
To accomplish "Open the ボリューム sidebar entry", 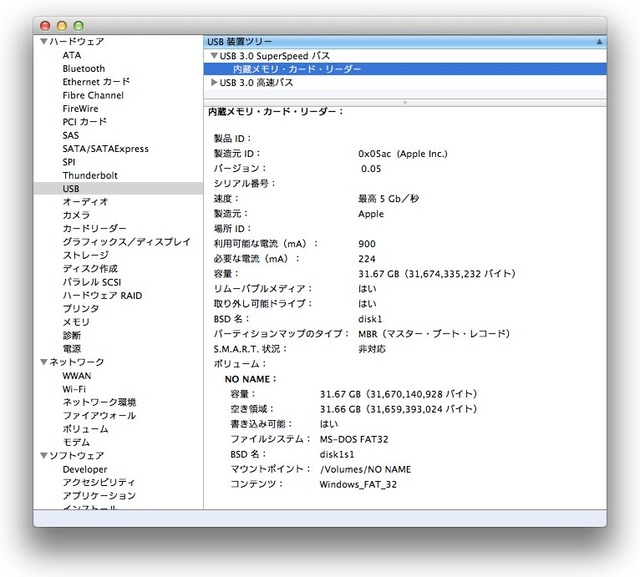I will pyautogui.click(x=85, y=429).
